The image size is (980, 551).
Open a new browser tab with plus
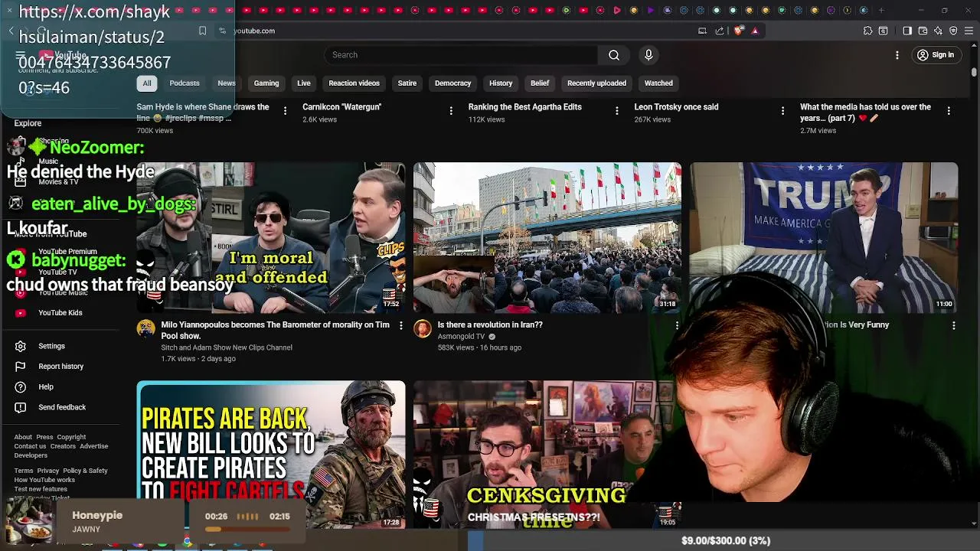coord(881,11)
